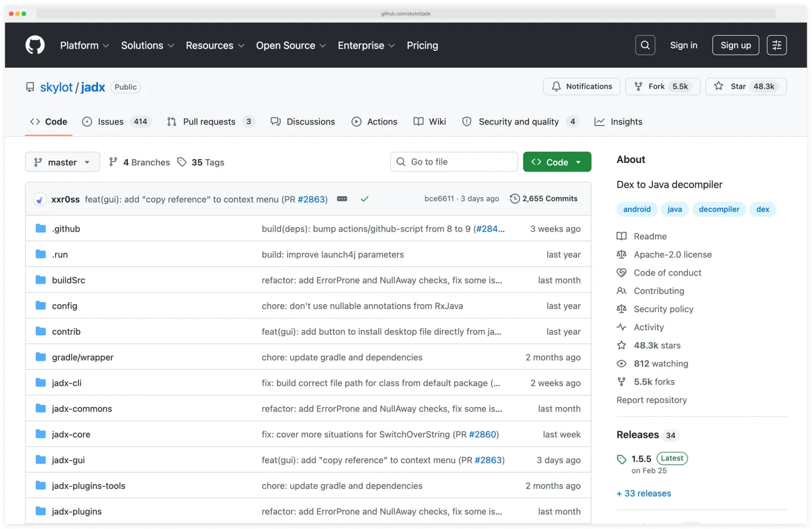Click the Activity pulse icon

[621, 327]
